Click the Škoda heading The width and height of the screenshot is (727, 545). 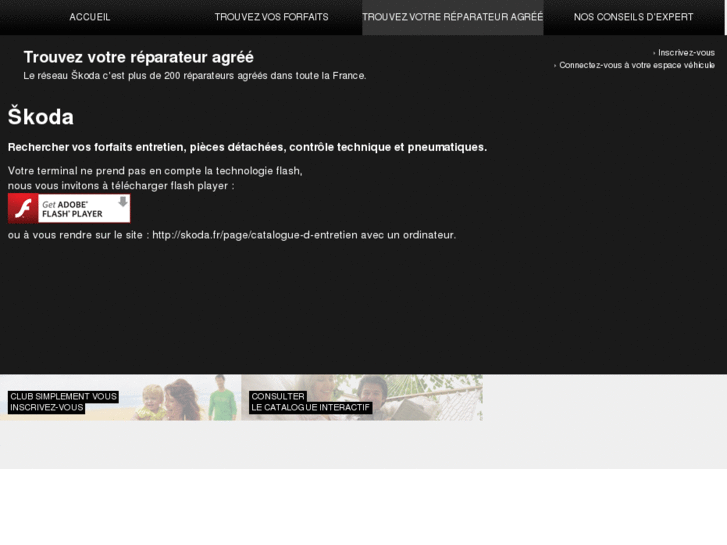(41, 116)
